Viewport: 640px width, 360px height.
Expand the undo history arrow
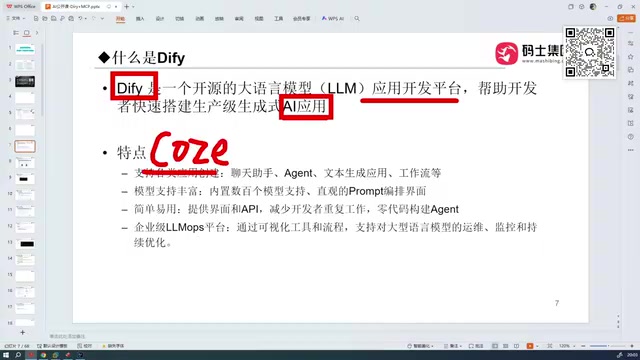coord(86,18)
